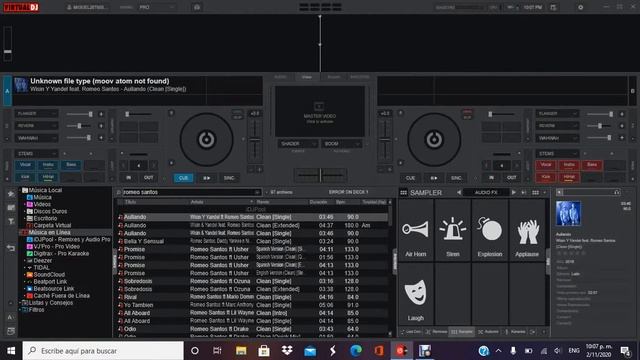Click the right deck jog wheel
The image size is (640, 360).
click(x=434, y=139)
